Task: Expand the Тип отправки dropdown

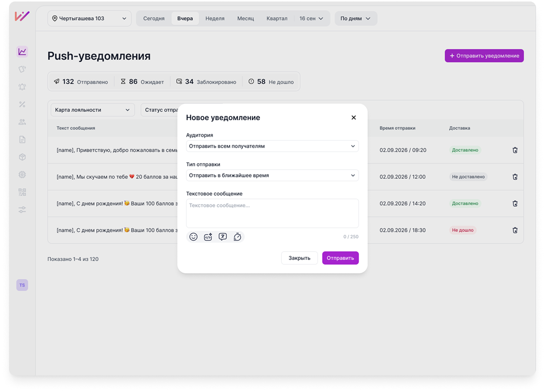Action: (x=272, y=175)
